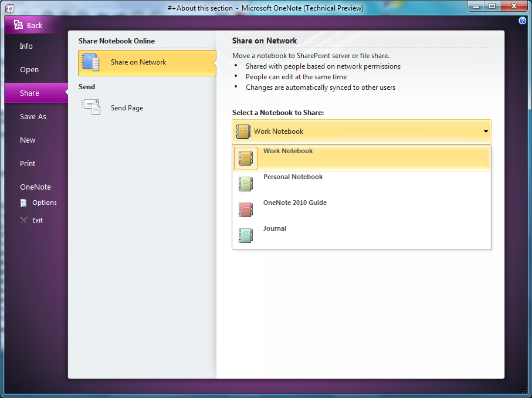Open the Open section in the sidebar
The height and width of the screenshot is (398, 532).
(29, 69)
